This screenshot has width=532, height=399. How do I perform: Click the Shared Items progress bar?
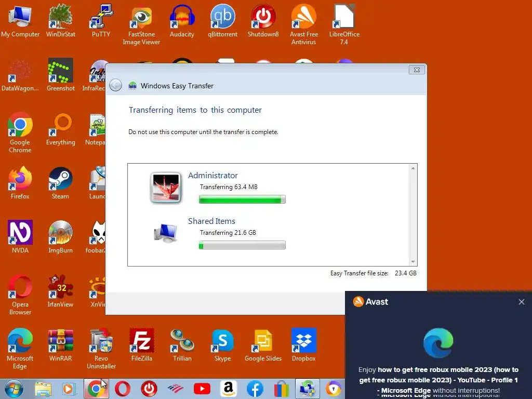(x=242, y=245)
